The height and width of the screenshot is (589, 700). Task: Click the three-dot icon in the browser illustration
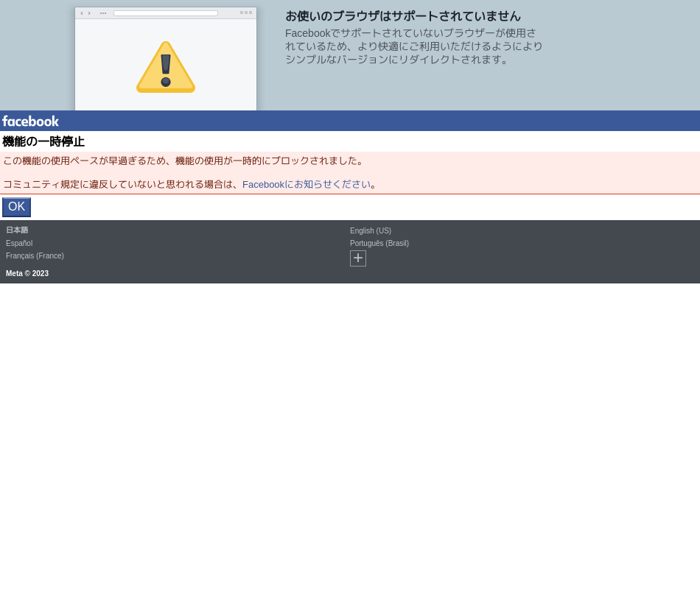coord(103,13)
